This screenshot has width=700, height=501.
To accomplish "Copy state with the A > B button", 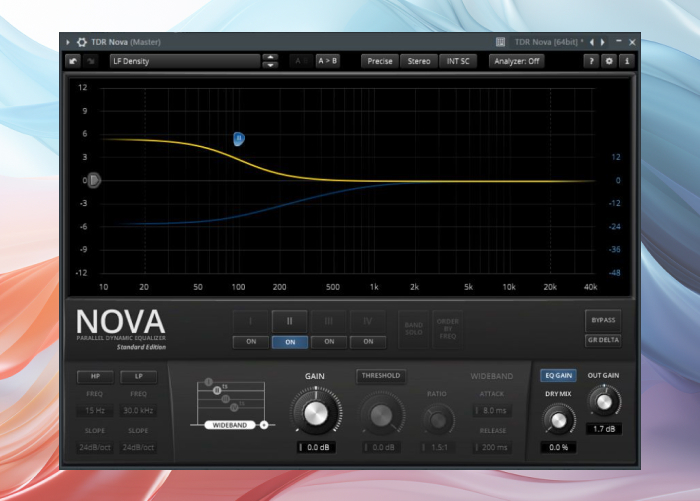I will click(328, 61).
